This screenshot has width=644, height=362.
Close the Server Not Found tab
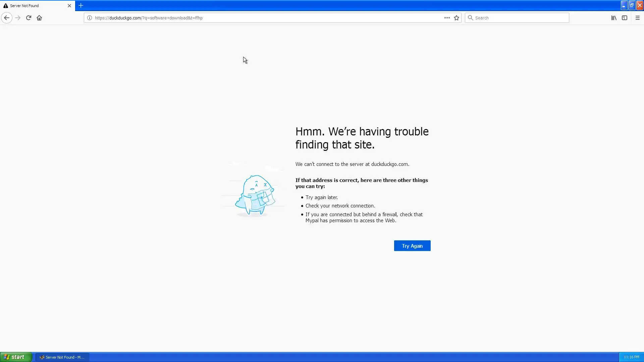click(69, 6)
